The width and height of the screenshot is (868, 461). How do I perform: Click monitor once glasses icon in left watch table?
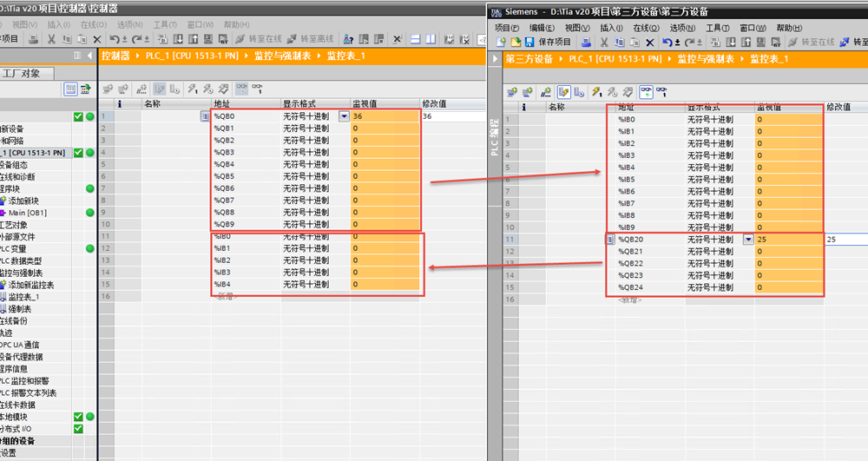coord(258,89)
